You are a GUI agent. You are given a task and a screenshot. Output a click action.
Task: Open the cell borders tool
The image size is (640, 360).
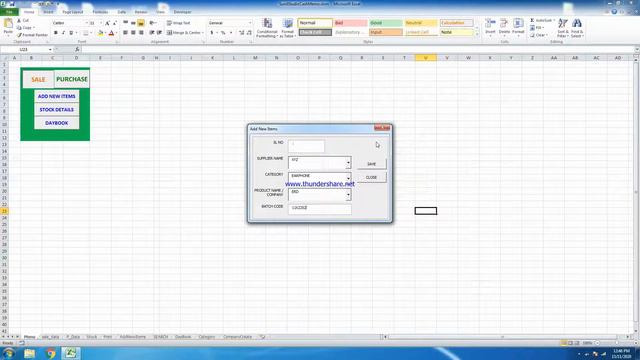coord(86,33)
